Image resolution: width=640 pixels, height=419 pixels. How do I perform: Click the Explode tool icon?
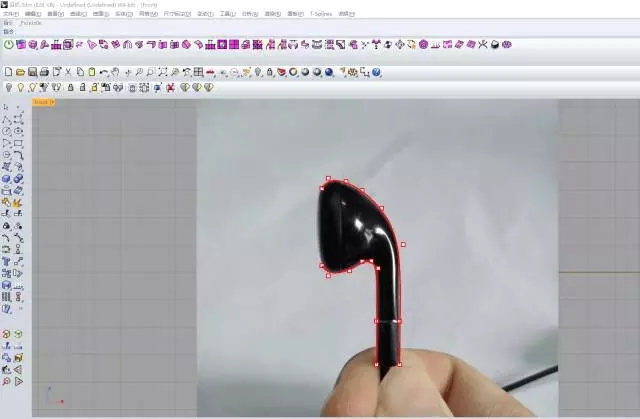click(x=18, y=202)
